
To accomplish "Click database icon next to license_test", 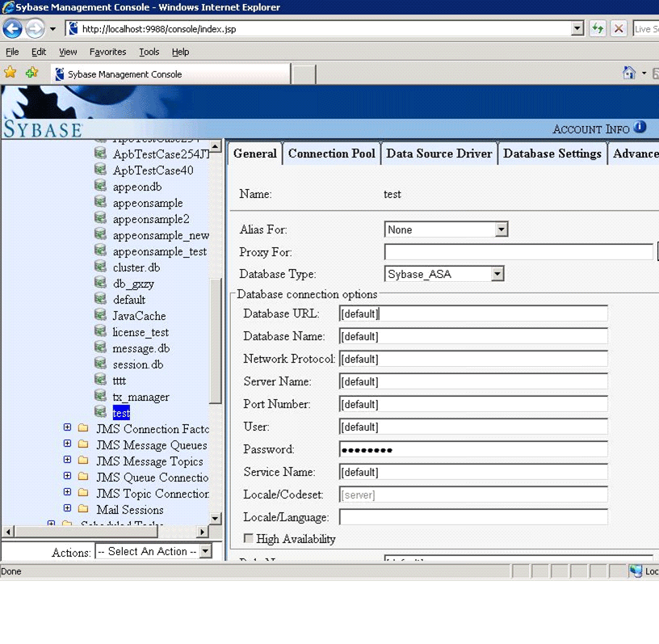I will tap(100, 331).
